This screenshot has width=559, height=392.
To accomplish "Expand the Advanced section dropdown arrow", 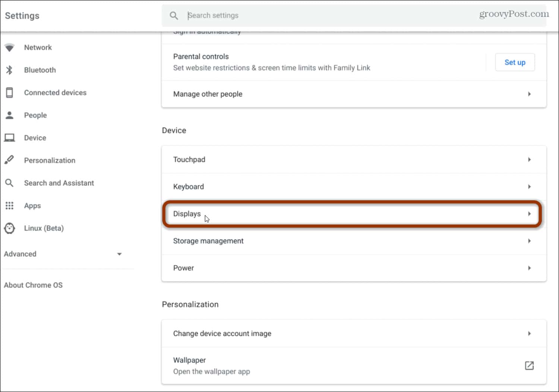I will tap(119, 254).
